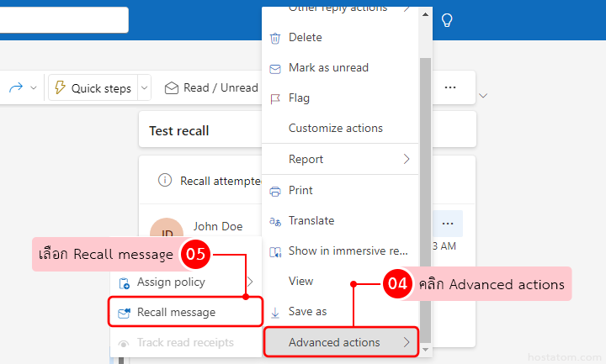
Task: Click the Flag icon in context menu
Action: [x=274, y=98]
